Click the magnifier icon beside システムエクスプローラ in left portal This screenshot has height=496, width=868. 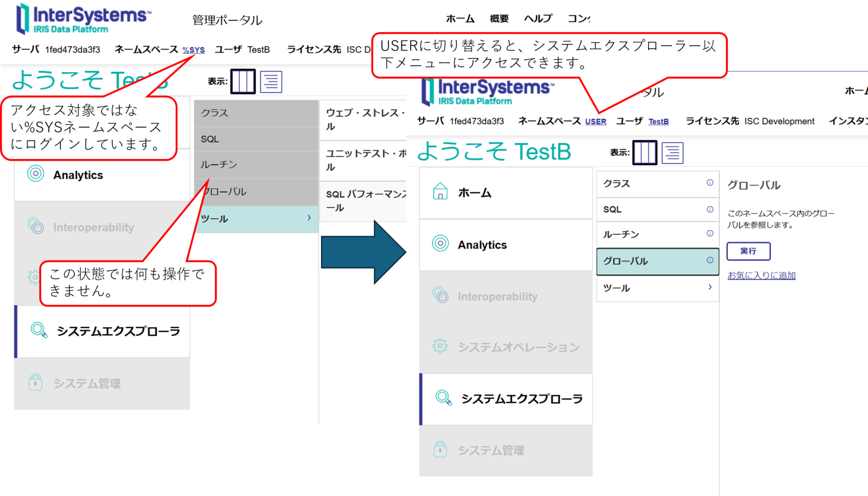(39, 330)
